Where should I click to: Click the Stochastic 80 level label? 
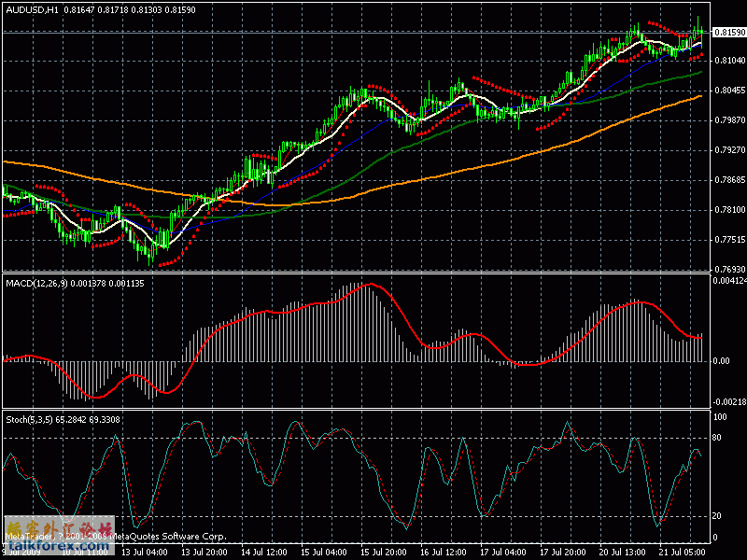click(x=717, y=438)
